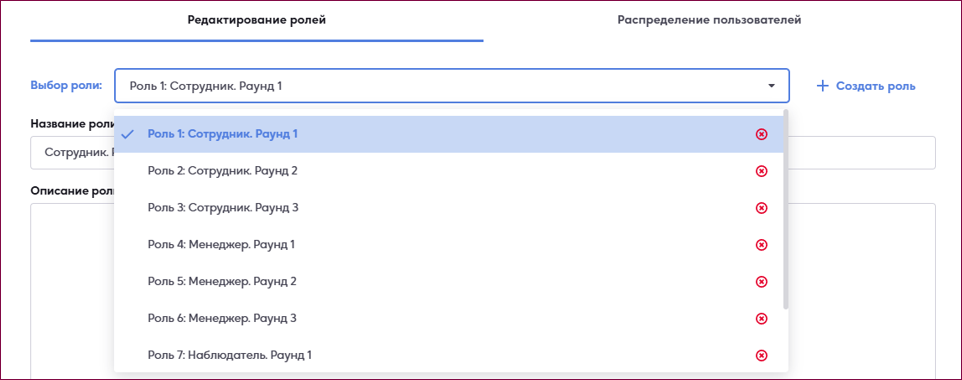Image resolution: width=962 pixels, height=380 pixels.
Task: Delete Роль 4: Менеджер. Раунд 1 with red icon
Action: click(761, 245)
